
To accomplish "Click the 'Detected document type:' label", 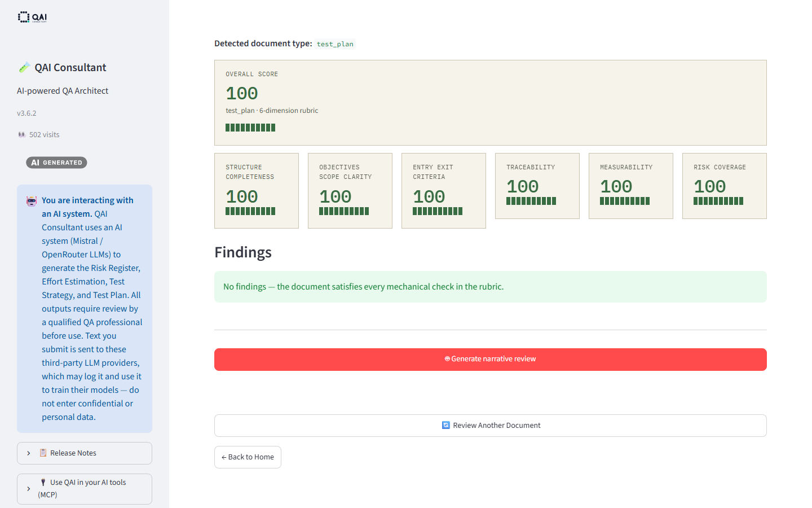I will click(263, 43).
